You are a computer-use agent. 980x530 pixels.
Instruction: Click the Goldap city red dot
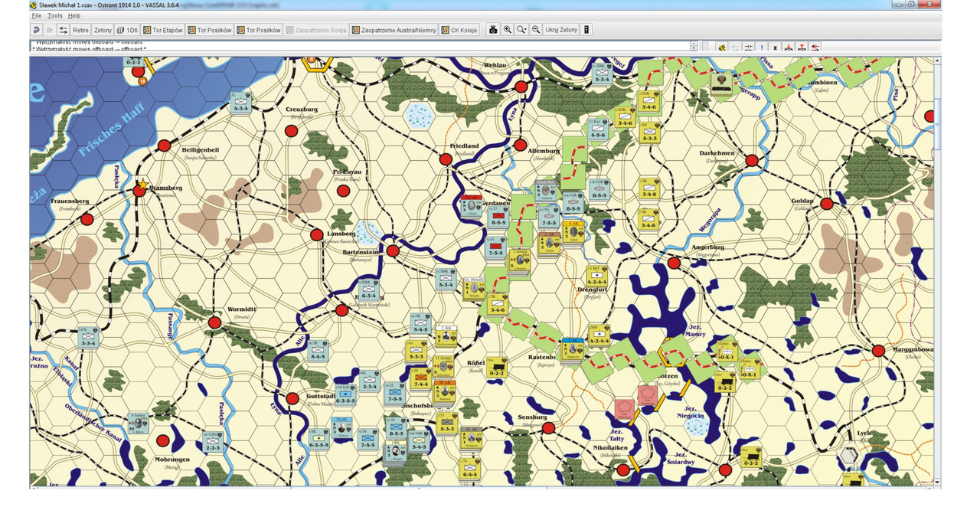(826, 204)
